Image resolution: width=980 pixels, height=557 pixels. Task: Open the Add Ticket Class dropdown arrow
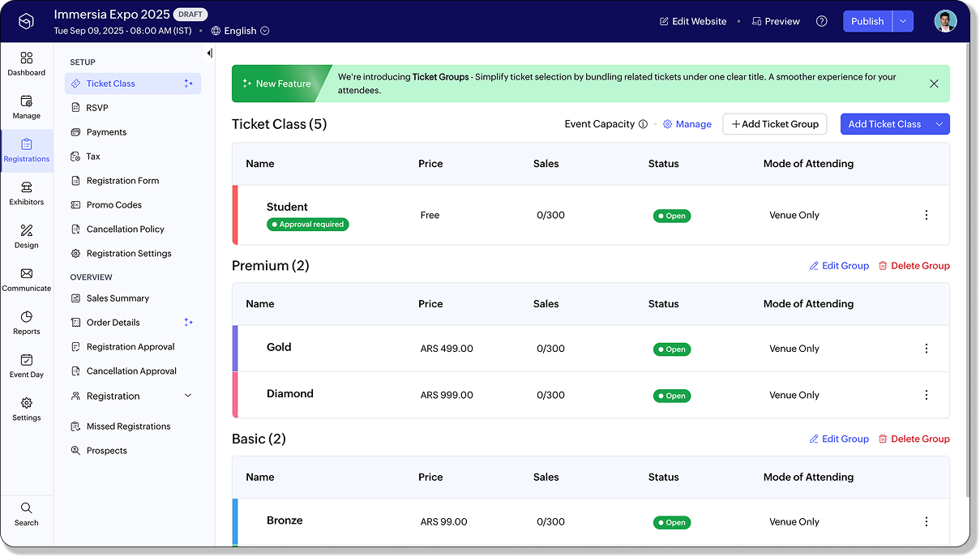(x=939, y=124)
